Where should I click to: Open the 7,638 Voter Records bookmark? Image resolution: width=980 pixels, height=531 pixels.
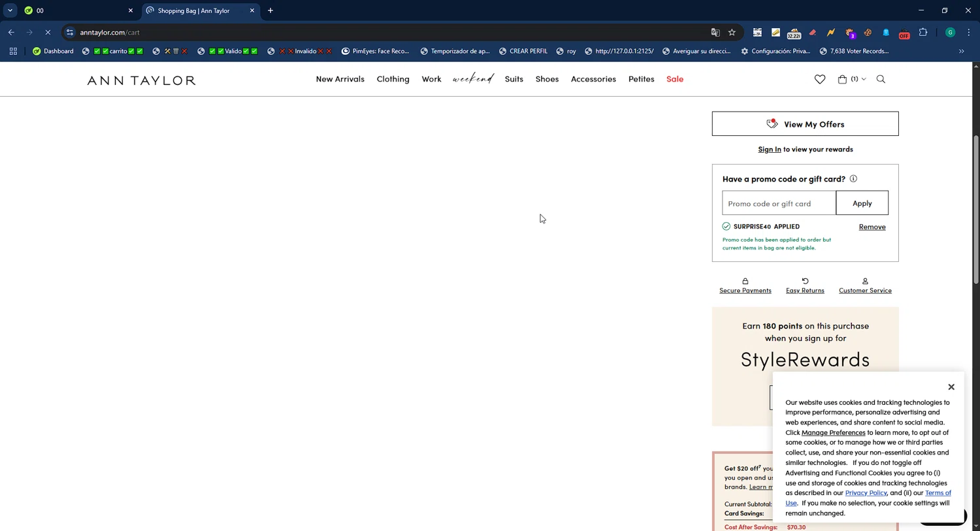pos(853,51)
